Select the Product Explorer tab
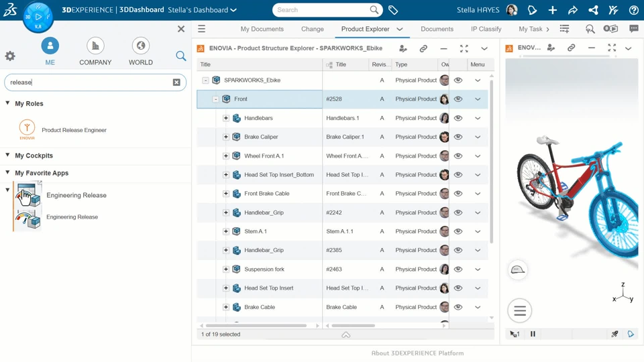Screen dimensions: 644x362 coord(365,29)
